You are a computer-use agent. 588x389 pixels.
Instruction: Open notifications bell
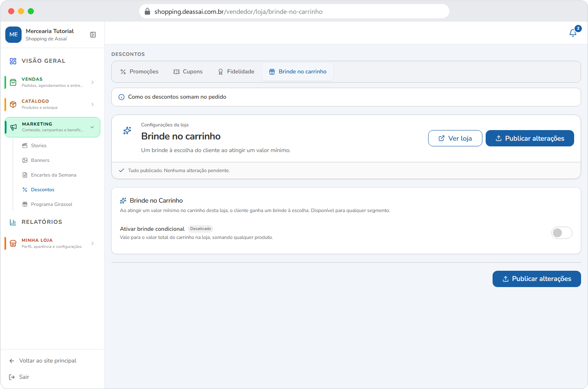(x=573, y=33)
